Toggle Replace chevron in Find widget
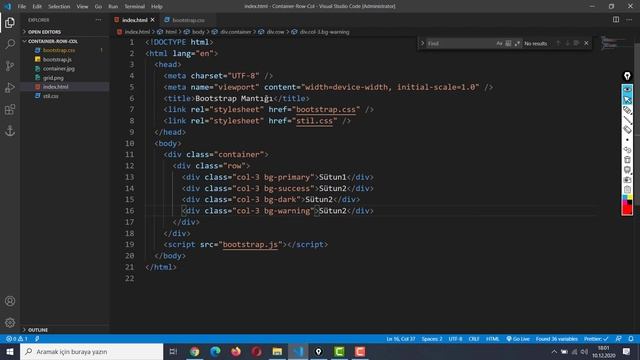This screenshot has width=640, height=360. (x=422, y=43)
